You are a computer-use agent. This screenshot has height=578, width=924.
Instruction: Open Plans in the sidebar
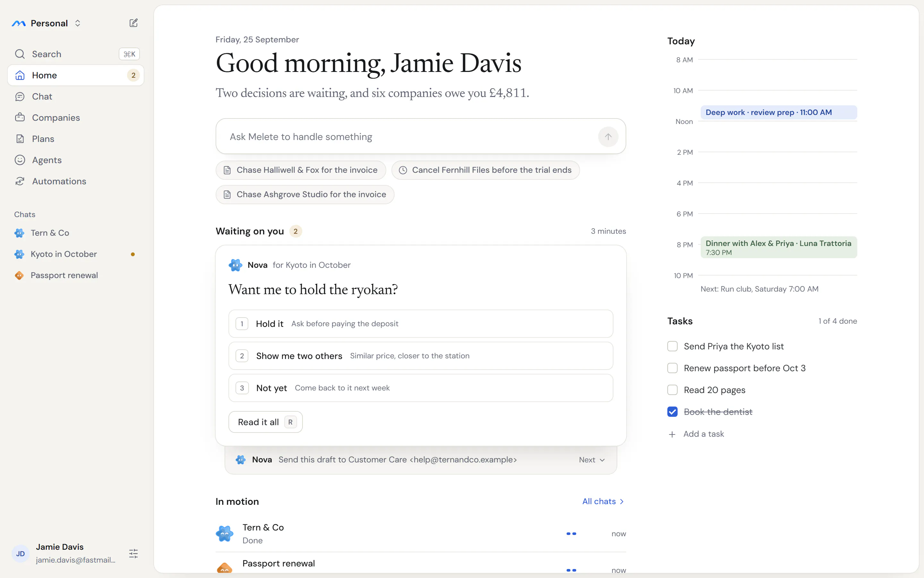[76, 139]
